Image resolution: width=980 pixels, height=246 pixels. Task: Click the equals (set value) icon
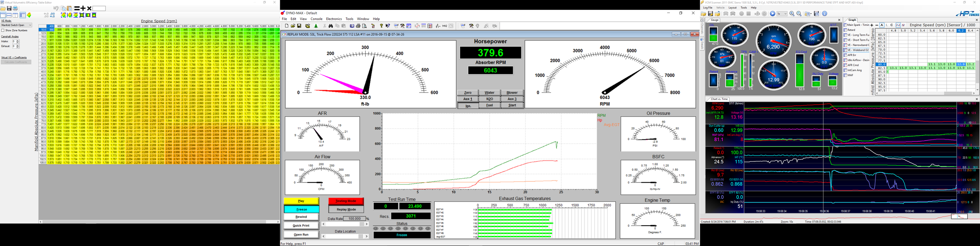click(77, 8)
